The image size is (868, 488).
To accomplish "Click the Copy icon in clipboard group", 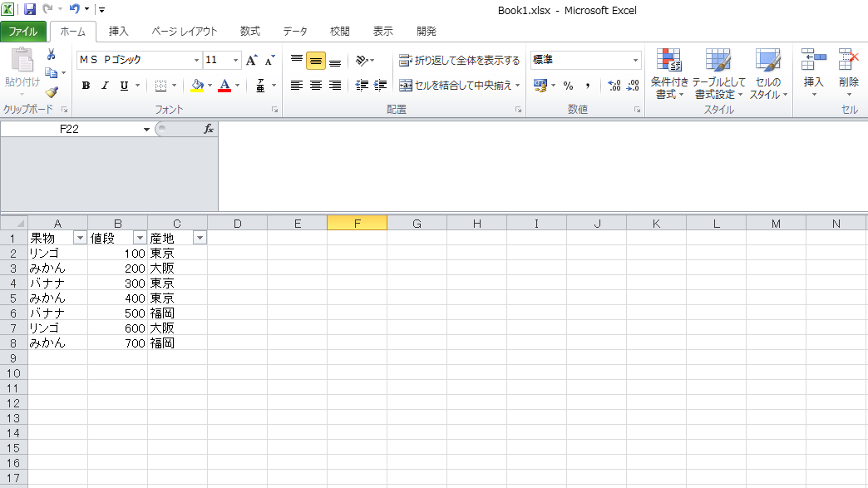I will 51,72.
